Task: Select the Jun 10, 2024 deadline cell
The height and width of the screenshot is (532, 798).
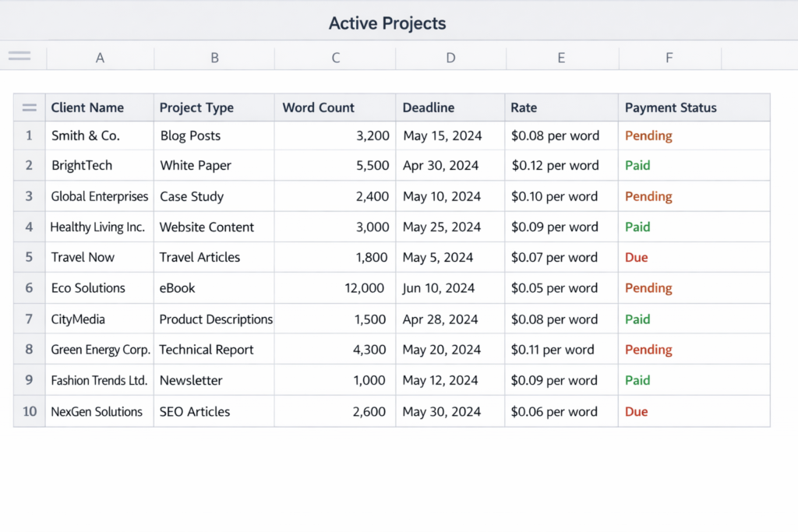Action: (x=439, y=288)
